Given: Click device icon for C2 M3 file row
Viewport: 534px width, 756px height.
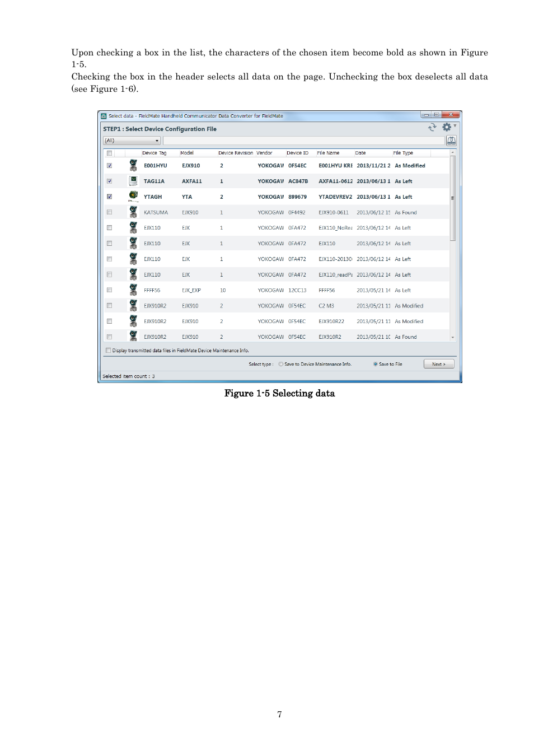Looking at the screenshot, I should click(133, 305).
